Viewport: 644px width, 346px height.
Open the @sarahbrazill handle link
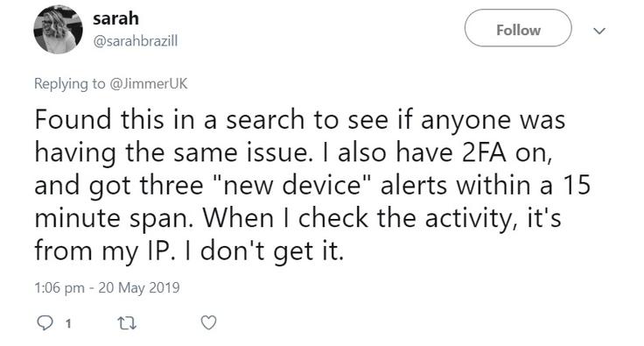(136, 41)
